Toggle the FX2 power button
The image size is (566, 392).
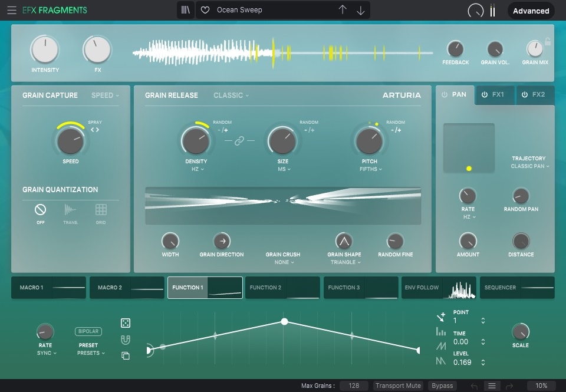525,94
